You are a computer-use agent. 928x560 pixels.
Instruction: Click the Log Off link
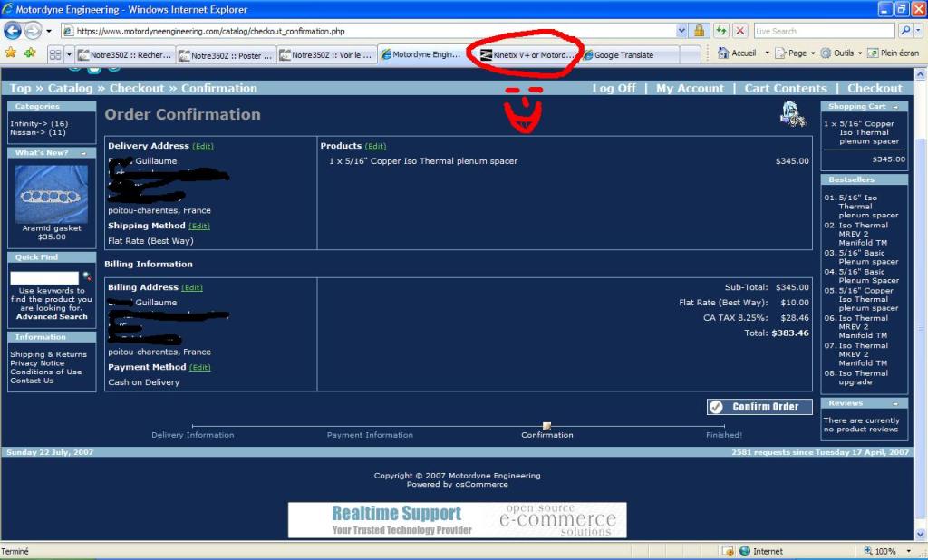click(614, 89)
